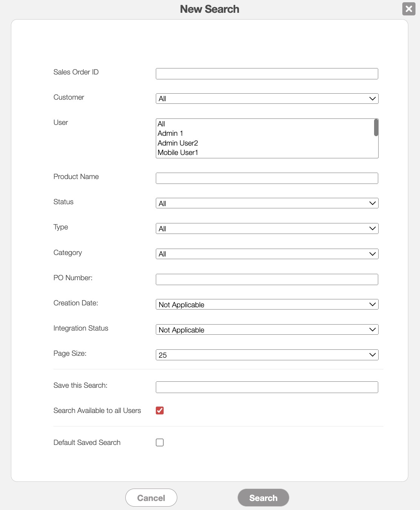Open the Type dropdown menu
Viewport: 420px width, 510px height.
(x=267, y=229)
